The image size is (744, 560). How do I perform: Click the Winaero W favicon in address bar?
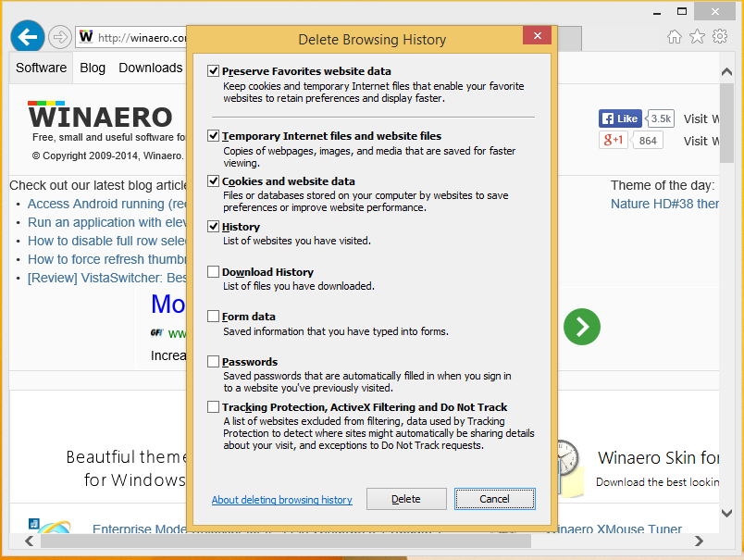point(86,36)
